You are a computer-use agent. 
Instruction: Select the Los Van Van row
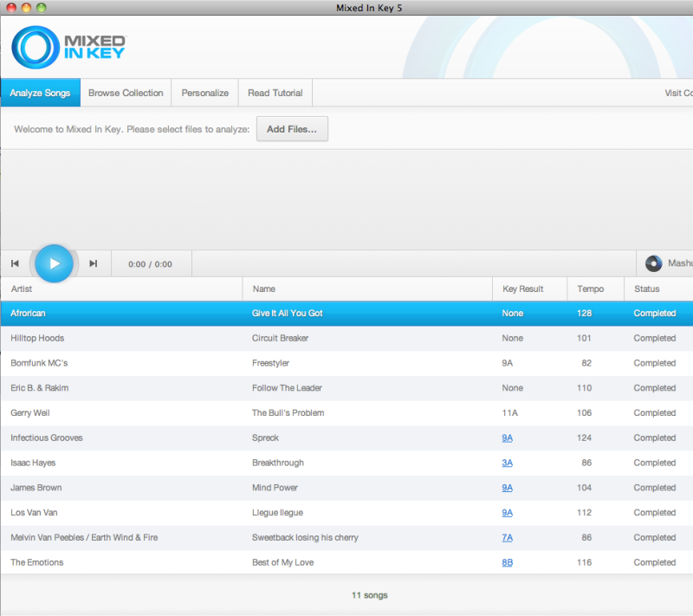(x=347, y=513)
